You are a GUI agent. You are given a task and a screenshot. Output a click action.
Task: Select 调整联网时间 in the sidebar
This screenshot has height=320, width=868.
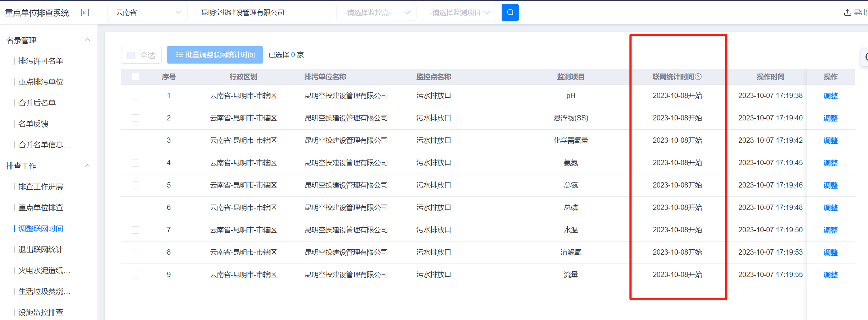tap(41, 229)
